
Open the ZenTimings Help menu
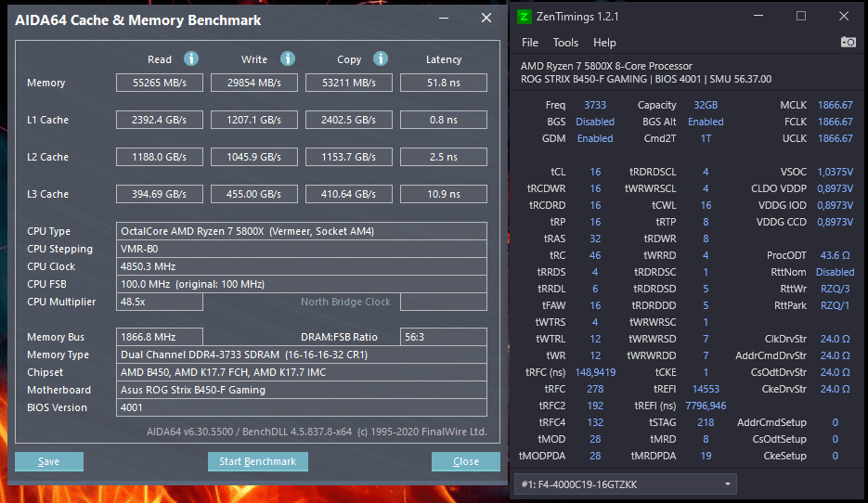pyautogui.click(x=604, y=43)
